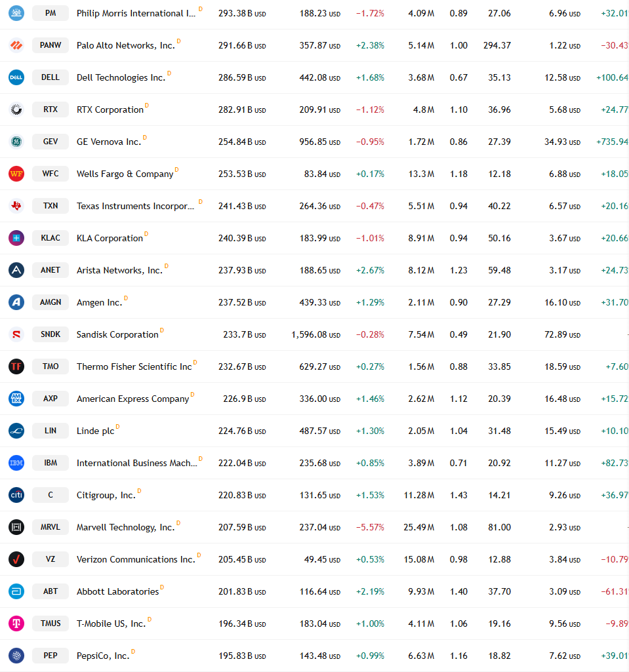
Task: Click the Thermo Fisher logo icon
Action: pyautogui.click(x=16, y=367)
